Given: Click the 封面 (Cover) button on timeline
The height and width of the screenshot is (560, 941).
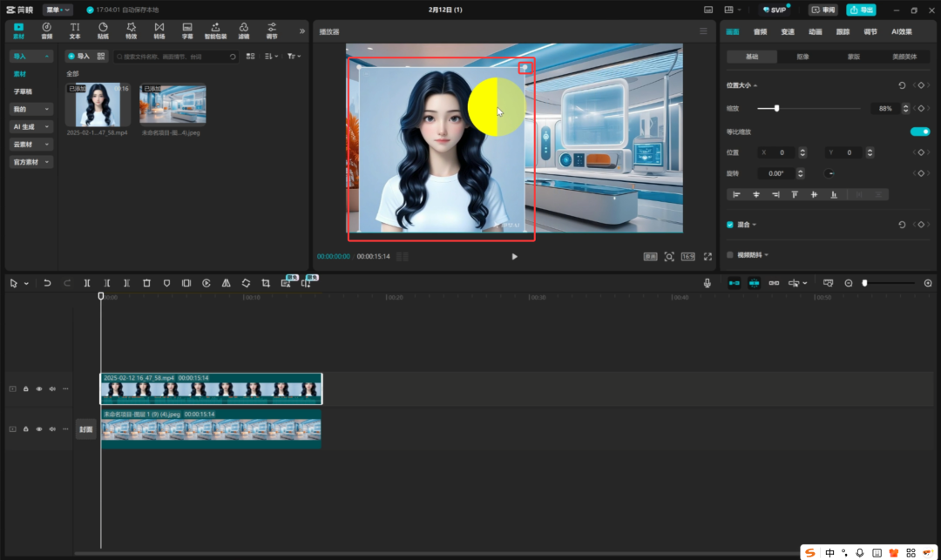Looking at the screenshot, I should tap(85, 429).
